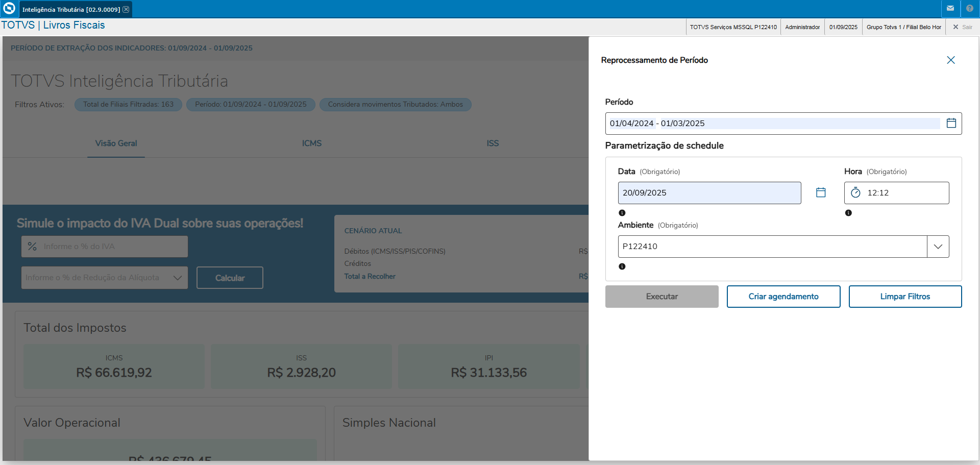Click info icon below Ambiente field

pyautogui.click(x=622, y=266)
